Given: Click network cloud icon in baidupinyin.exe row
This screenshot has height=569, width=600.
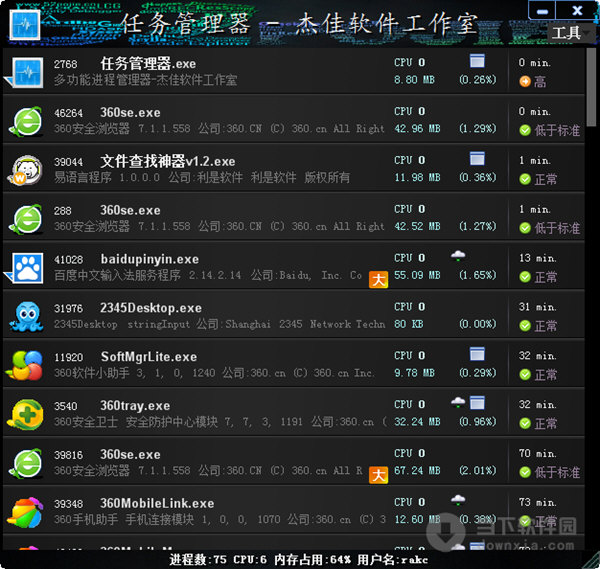Looking at the screenshot, I should [458, 255].
